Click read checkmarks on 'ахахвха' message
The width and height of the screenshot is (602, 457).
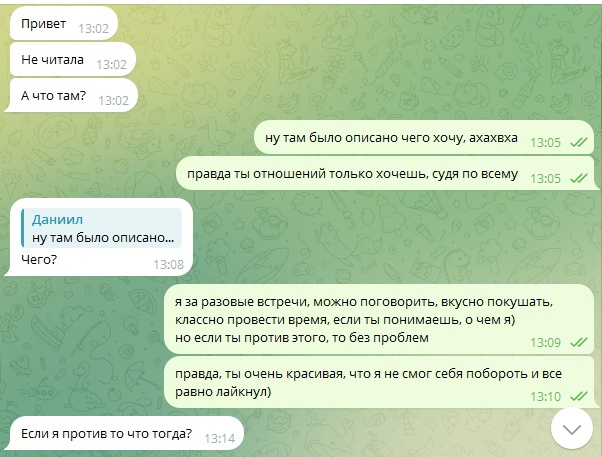579,142
